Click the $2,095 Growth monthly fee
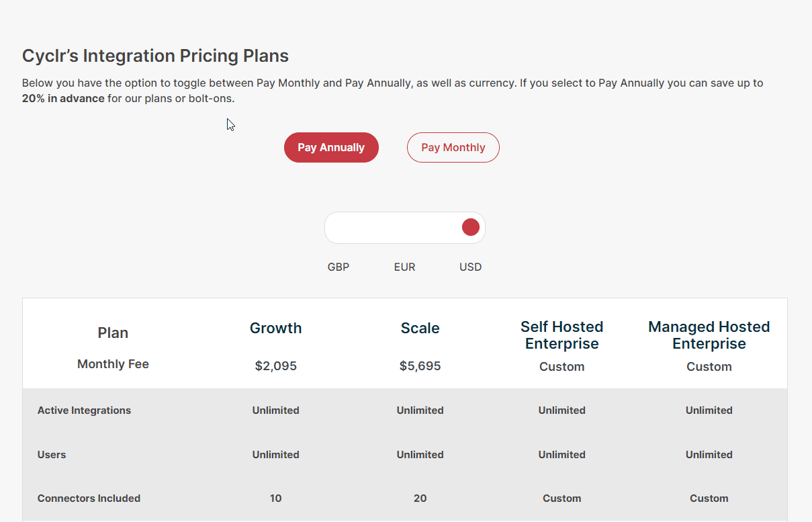 (275, 366)
